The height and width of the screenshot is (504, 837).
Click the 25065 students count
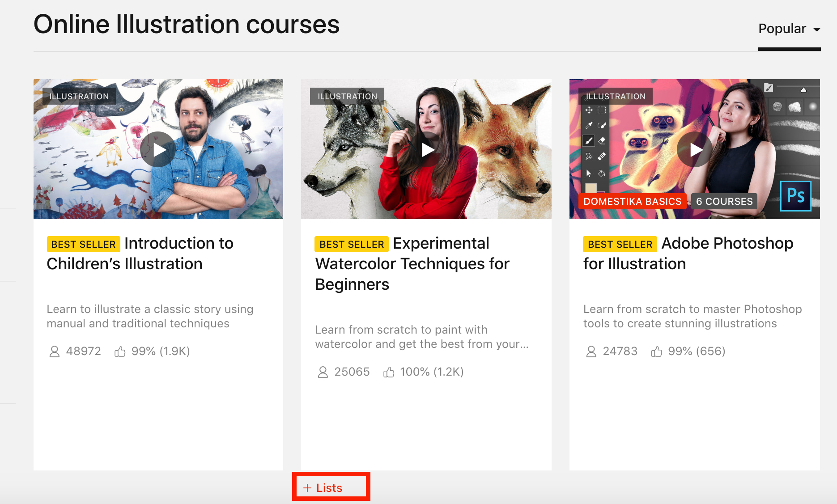tap(352, 372)
